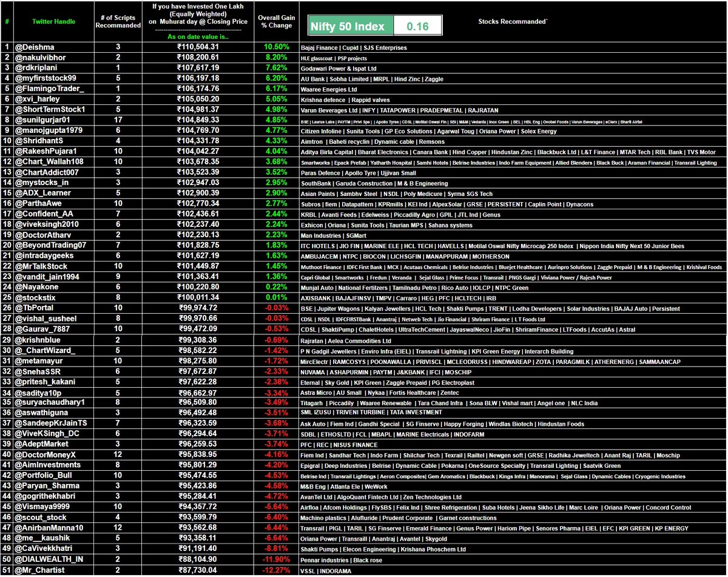Screen dimensions: 728x577
Task: Select the @SandeepKrJainTS handle cell
Action: click(53, 423)
